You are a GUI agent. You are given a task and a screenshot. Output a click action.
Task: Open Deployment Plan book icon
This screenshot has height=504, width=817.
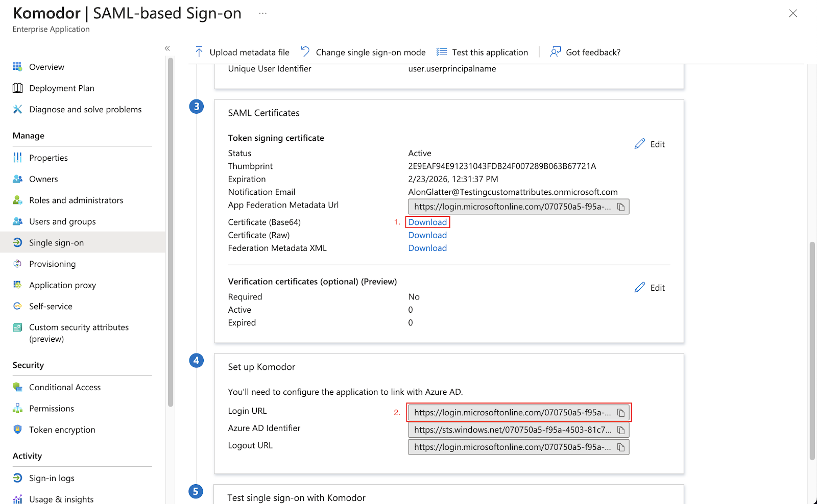(x=17, y=88)
